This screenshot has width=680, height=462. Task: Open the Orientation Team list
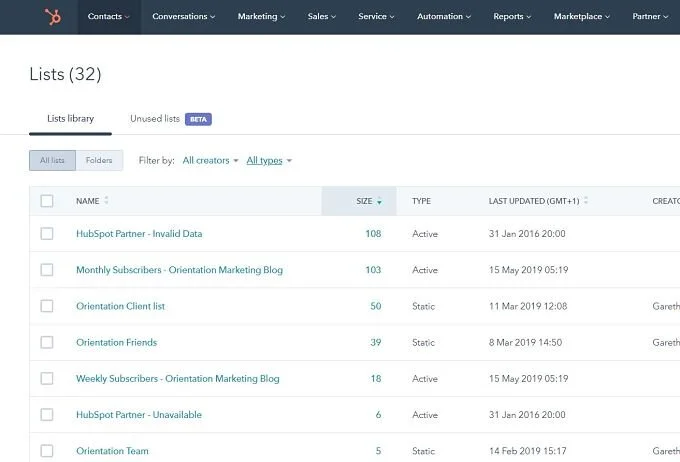tap(112, 451)
